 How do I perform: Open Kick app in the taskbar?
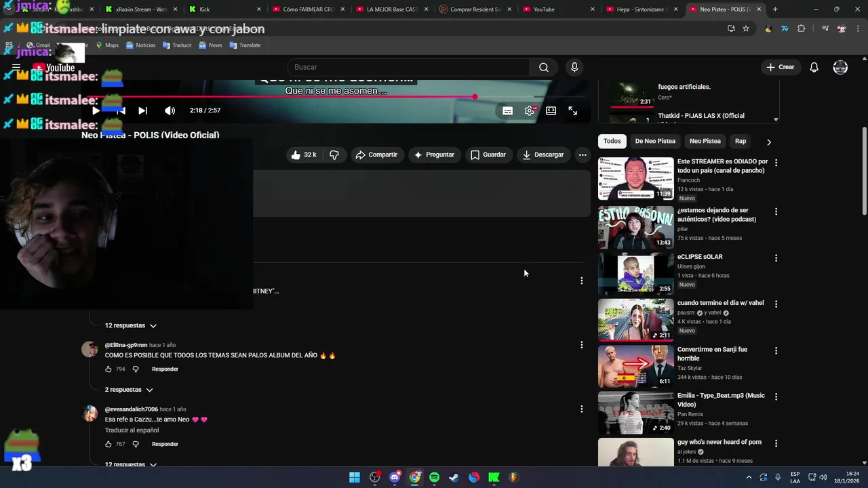494,477
